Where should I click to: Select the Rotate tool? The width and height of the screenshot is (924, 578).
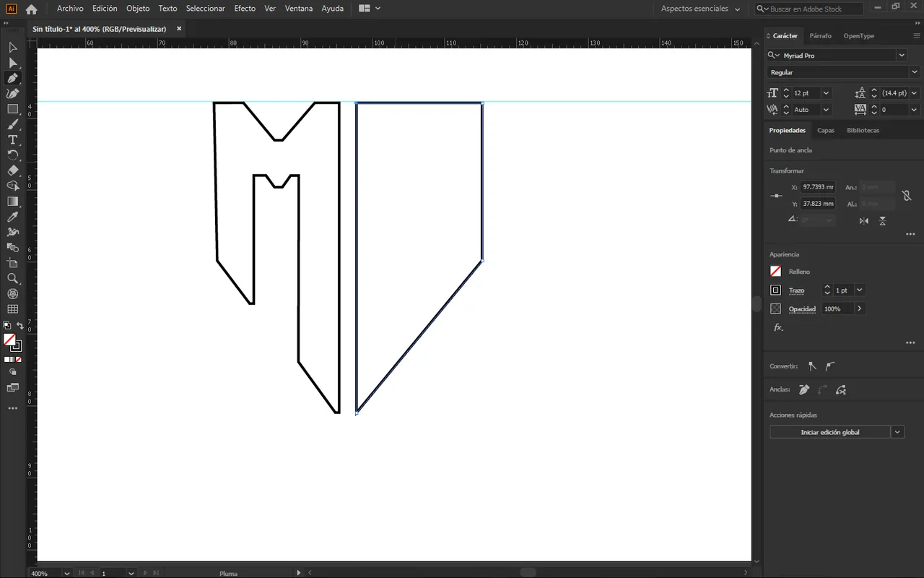12,155
